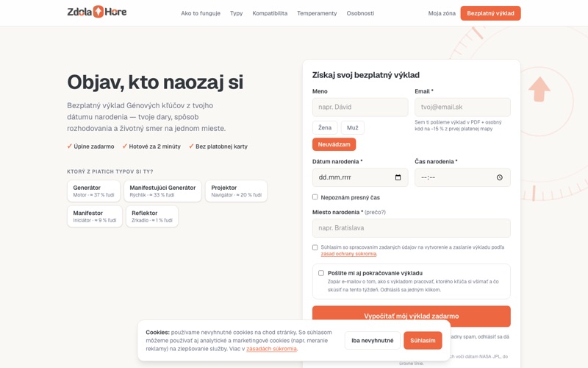Click the Dátum narodenia date field
The width and height of the screenshot is (588, 368).
[x=360, y=177]
